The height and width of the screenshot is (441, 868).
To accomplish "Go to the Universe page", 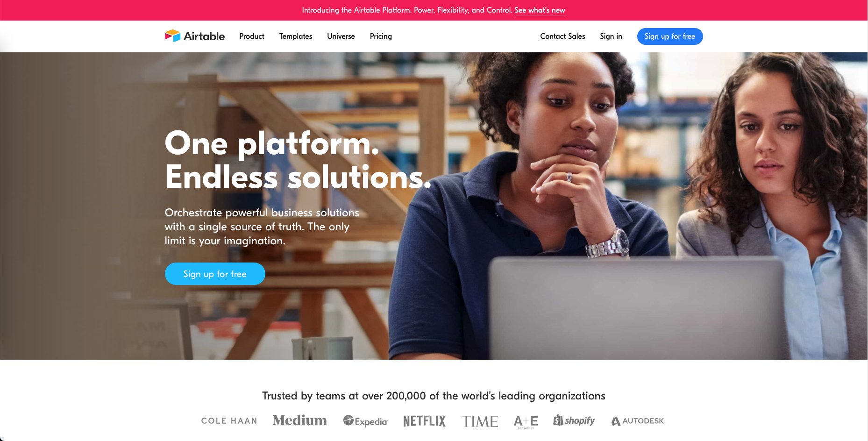I will coord(341,36).
